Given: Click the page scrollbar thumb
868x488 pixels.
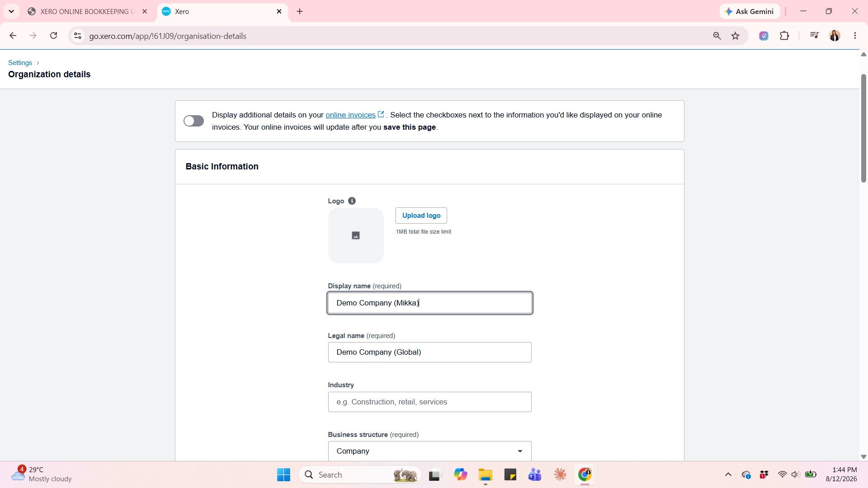Looking at the screenshot, I should (863, 129).
